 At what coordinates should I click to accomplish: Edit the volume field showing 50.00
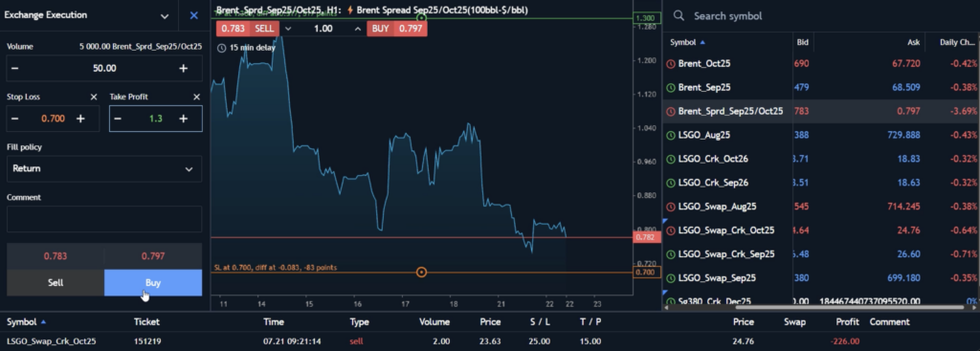104,68
